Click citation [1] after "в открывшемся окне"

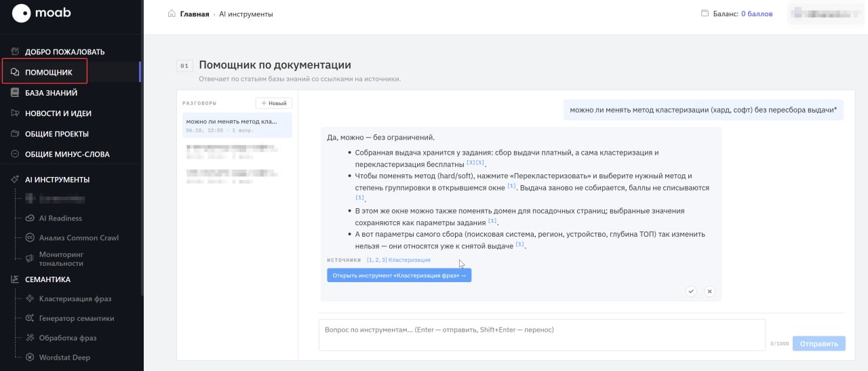coord(512,186)
